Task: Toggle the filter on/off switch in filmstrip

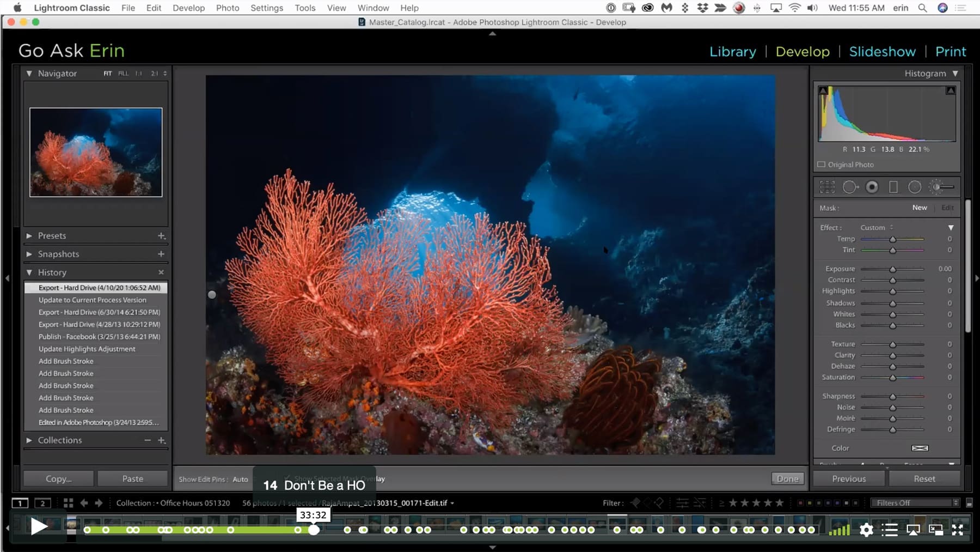Action: point(969,503)
